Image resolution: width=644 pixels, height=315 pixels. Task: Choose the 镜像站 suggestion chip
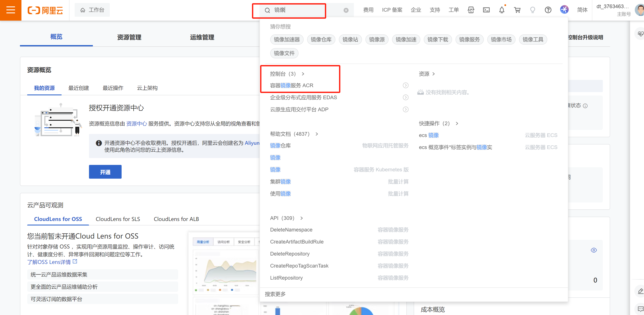[350, 40]
